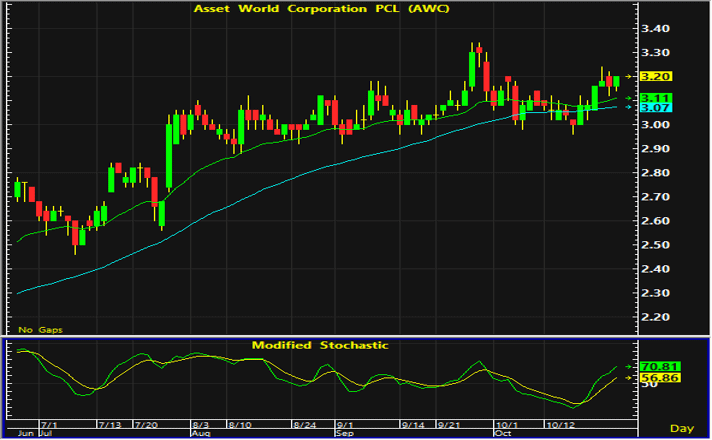Click the 7/1 date marker
Viewport: 712px width, 440px height.
click(x=49, y=425)
